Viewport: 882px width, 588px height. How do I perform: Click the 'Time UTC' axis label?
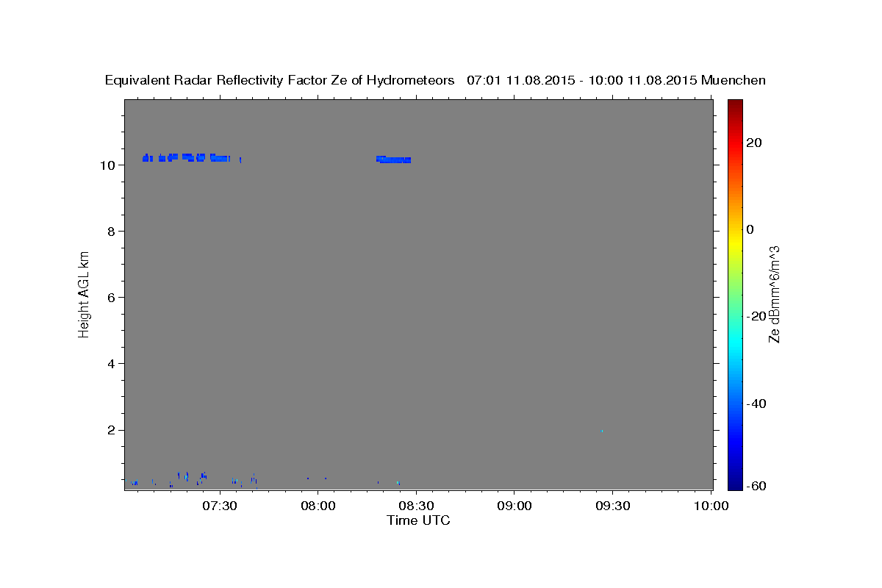pos(418,520)
